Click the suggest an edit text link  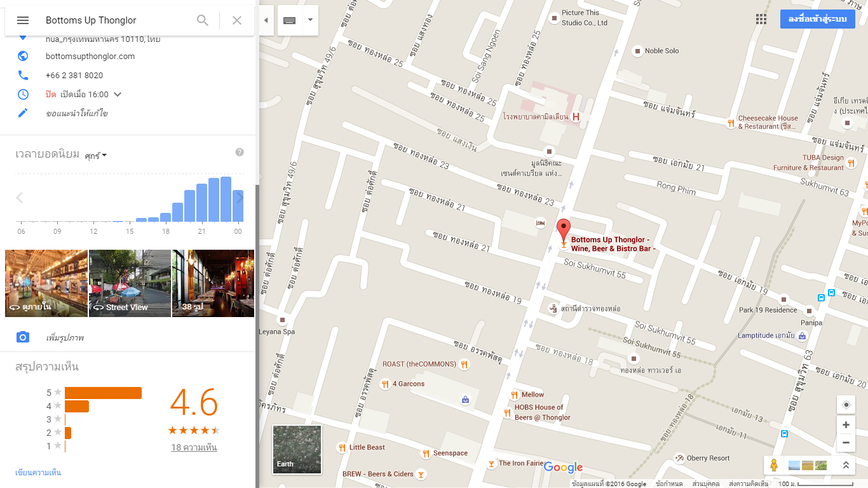click(77, 114)
